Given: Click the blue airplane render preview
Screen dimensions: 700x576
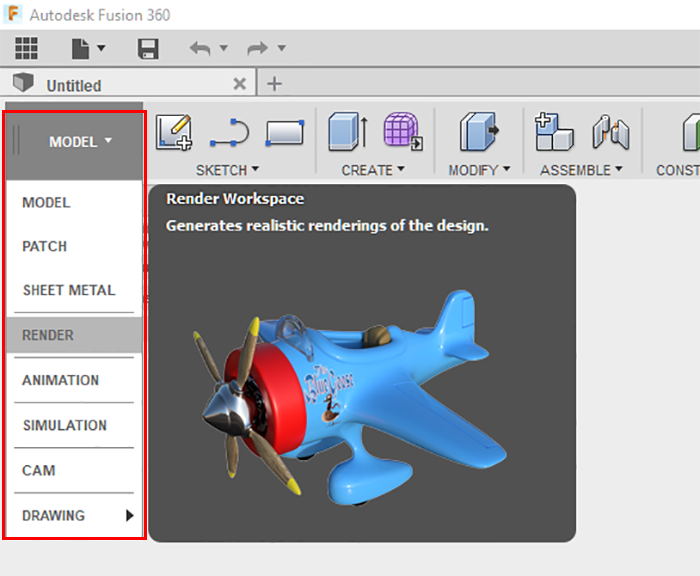Looking at the screenshot, I should 350,397.
